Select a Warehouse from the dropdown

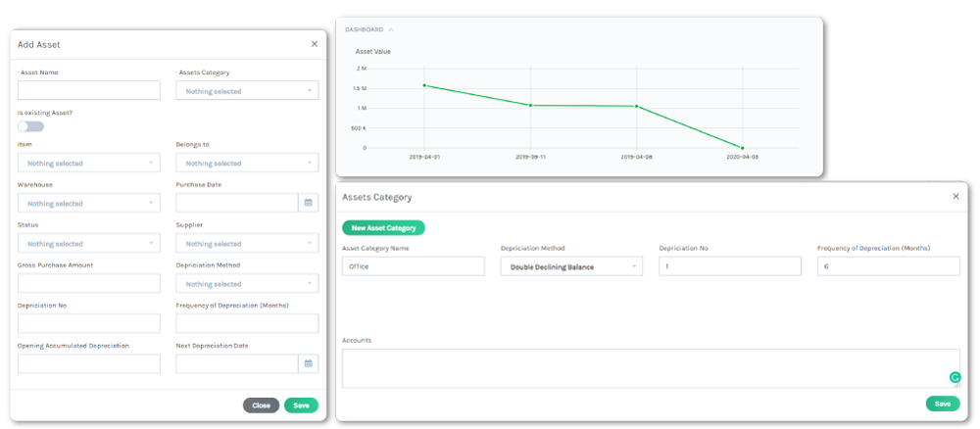[x=88, y=204]
